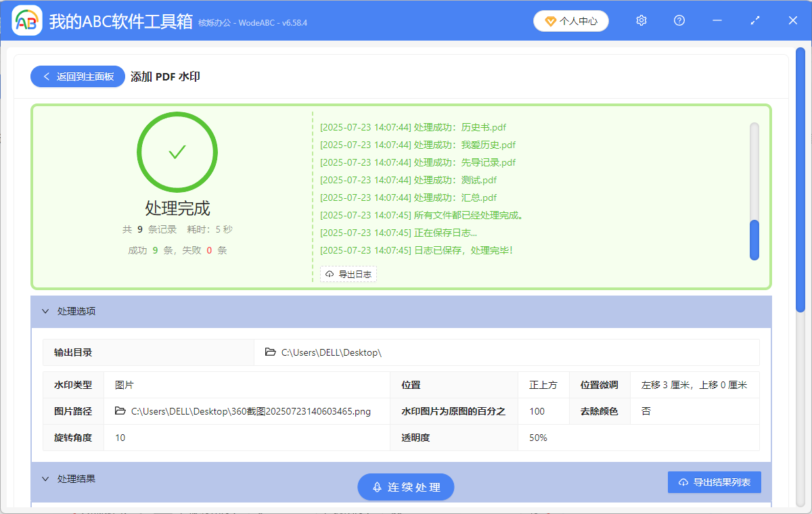This screenshot has width=812, height=514.
Task: Click the diamond icon in 个人中心
Action: [x=551, y=21]
